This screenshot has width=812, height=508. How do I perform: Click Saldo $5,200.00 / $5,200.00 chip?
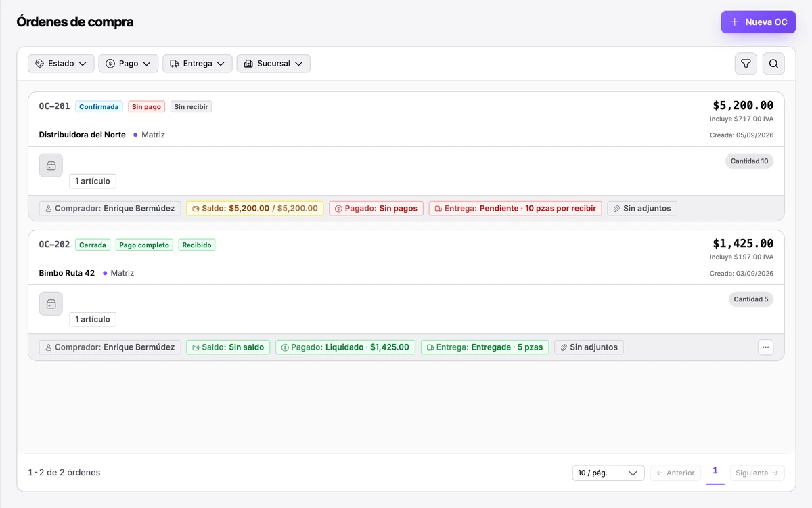point(255,208)
